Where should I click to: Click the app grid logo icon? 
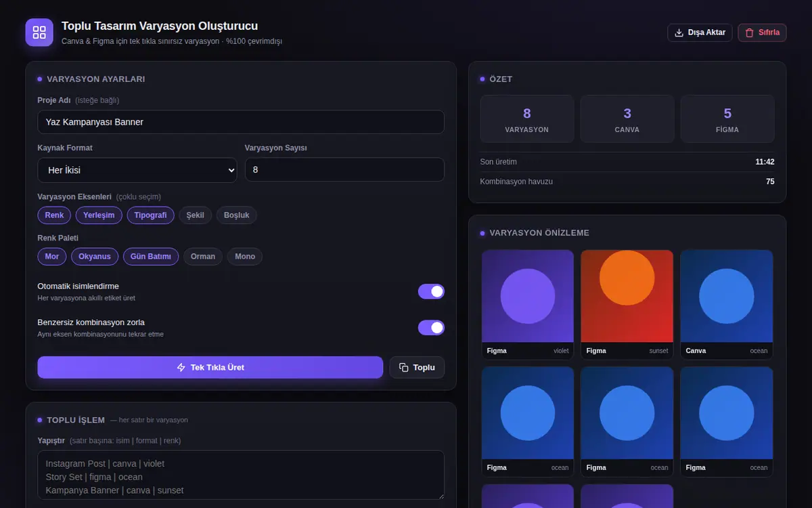(x=39, y=33)
